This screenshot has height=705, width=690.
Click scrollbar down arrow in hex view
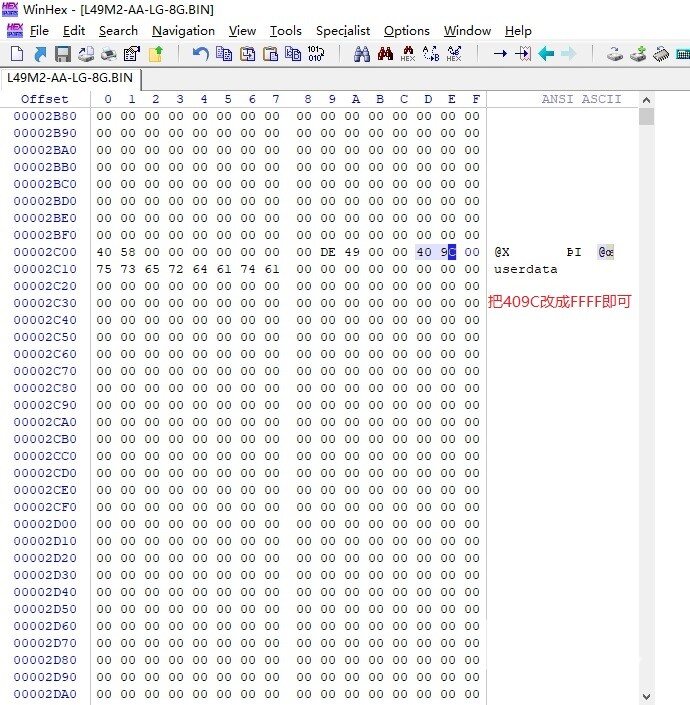[x=646, y=696]
